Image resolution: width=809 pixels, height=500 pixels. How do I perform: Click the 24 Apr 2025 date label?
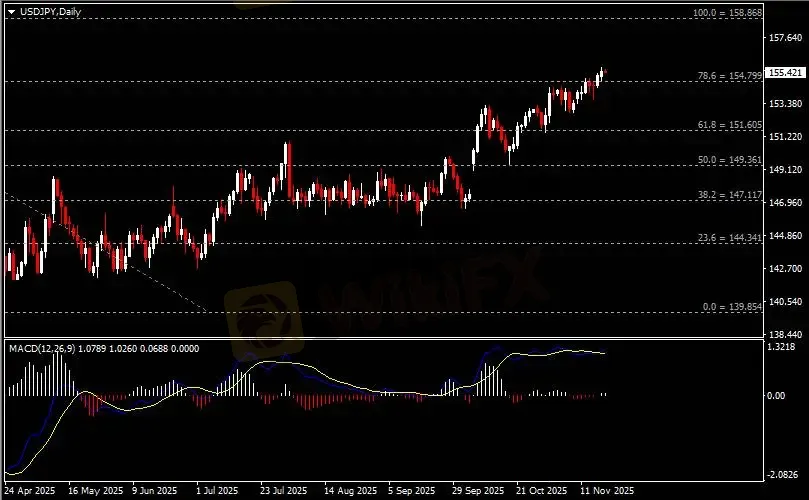pyautogui.click(x=30, y=490)
